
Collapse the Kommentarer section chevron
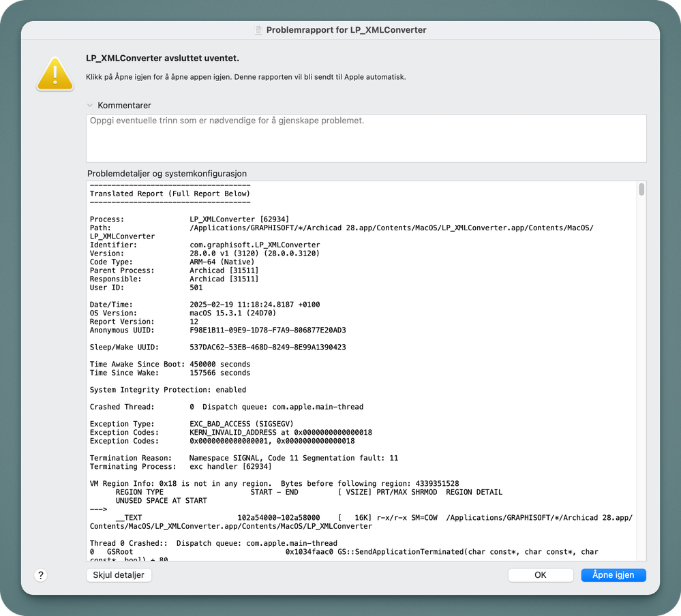point(90,105)
